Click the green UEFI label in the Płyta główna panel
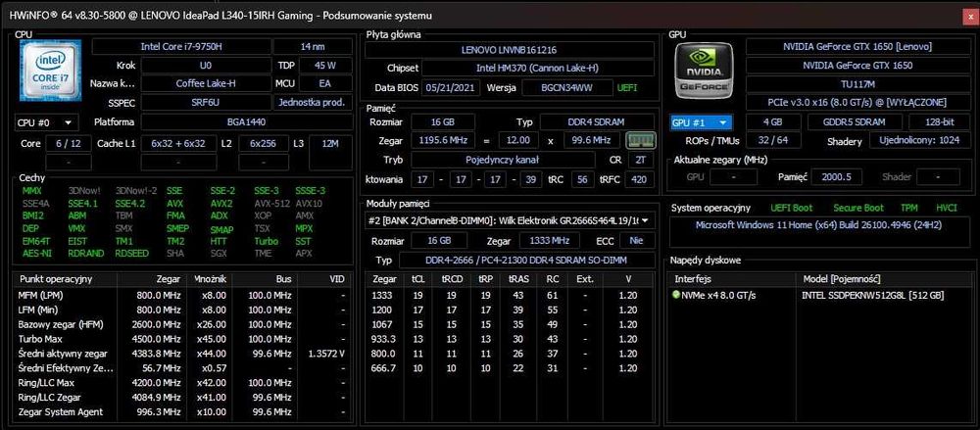 point(627,88)
